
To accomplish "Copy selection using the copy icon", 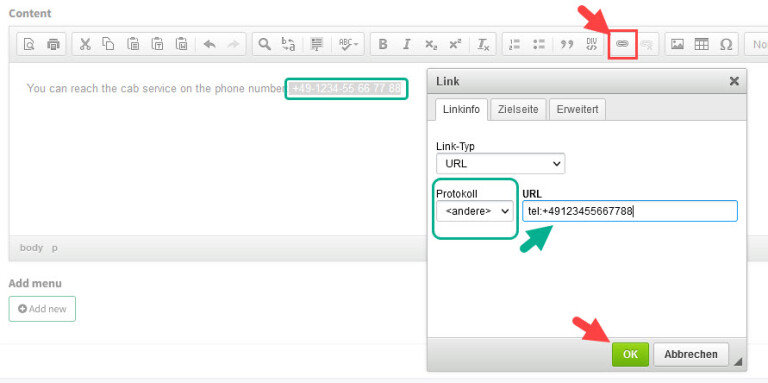I will [109, 45].
